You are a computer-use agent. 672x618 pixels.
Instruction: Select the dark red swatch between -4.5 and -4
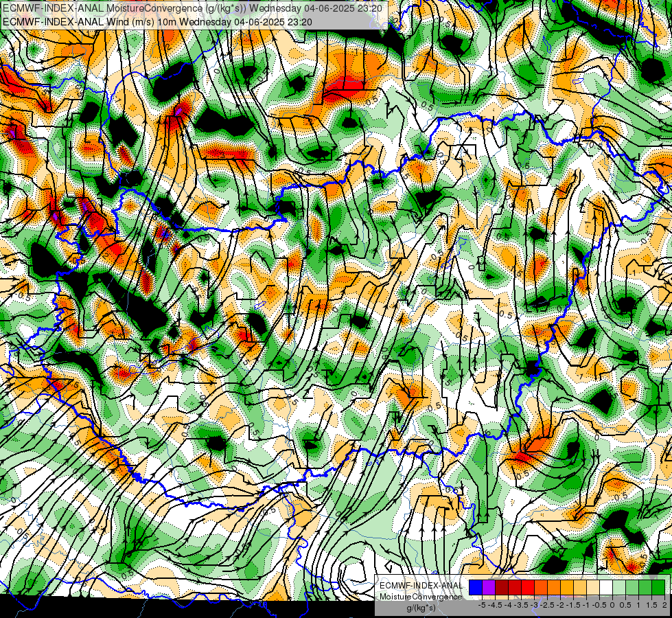click(x=502, y=587)
